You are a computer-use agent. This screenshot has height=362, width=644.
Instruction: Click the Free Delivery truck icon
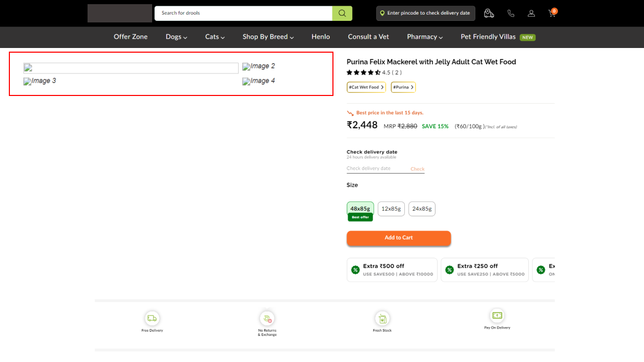(x=152, y=318)
